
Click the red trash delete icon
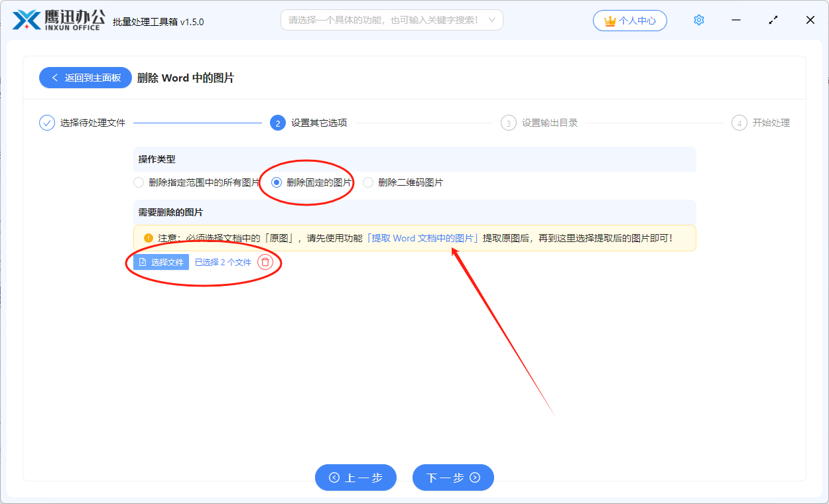pyautogui.click(x=265, y=262)
